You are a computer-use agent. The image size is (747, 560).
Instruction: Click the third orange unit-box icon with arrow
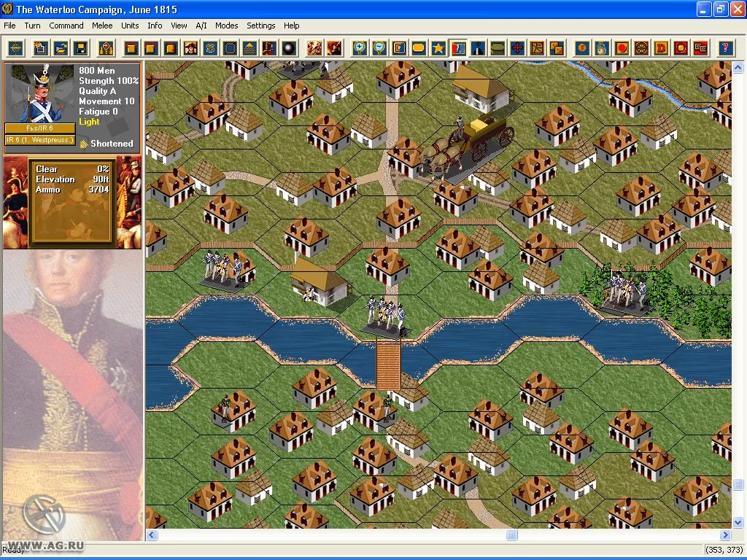point(171,48)
